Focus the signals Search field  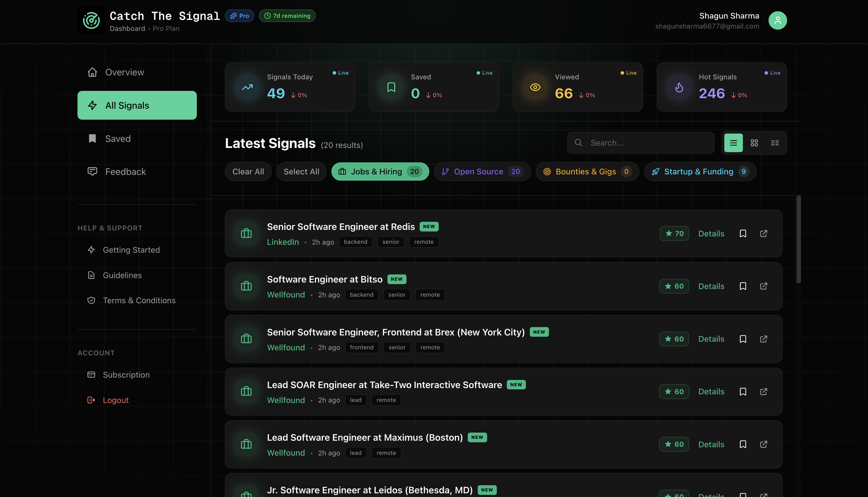point(648,143)
